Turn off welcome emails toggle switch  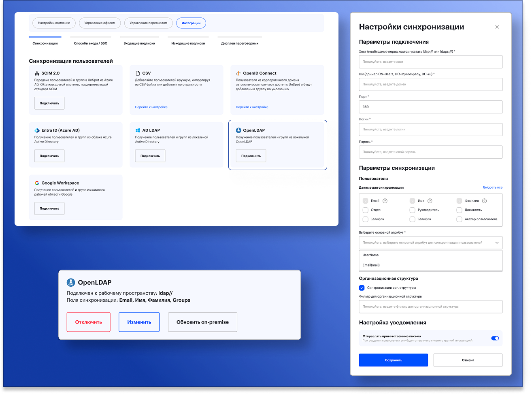495,338
